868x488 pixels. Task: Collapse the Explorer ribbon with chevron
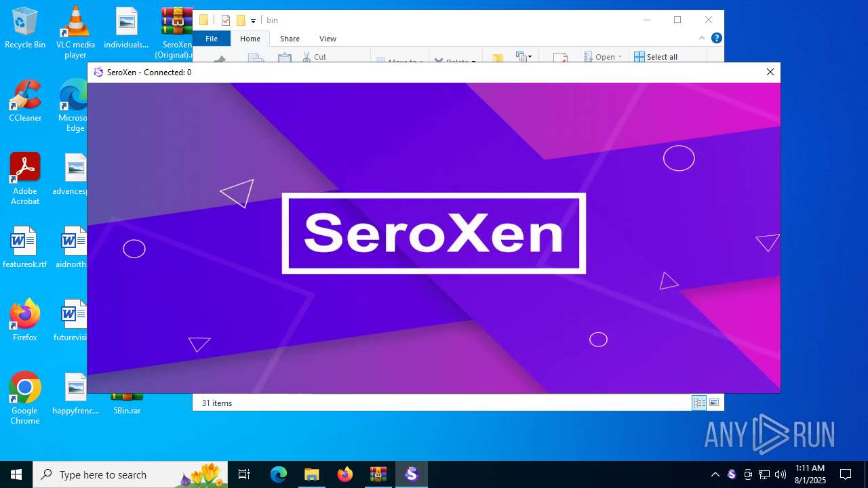(703, 39)
